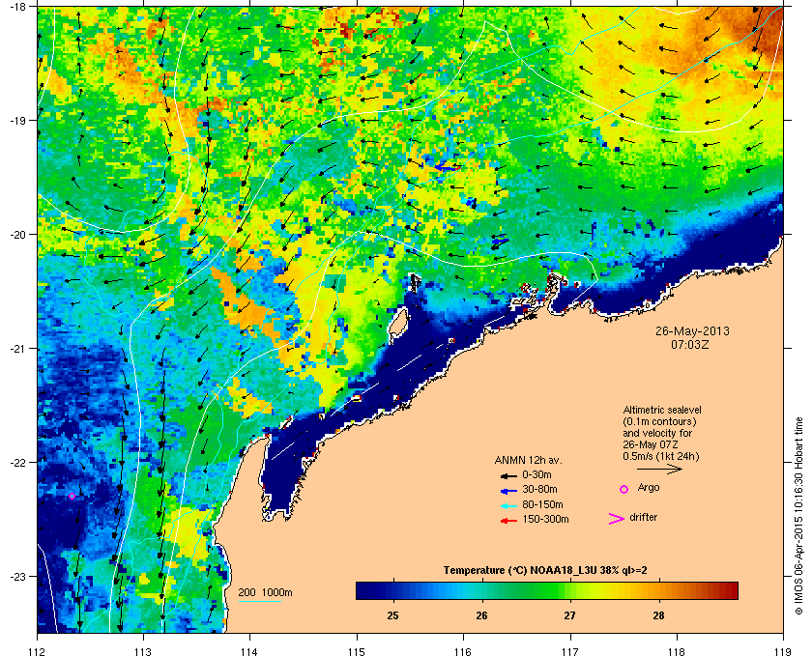The height and width of the screenshot is (657, 812).
Task: Click the colorbar tick label 28
Action: click(658, 616)
